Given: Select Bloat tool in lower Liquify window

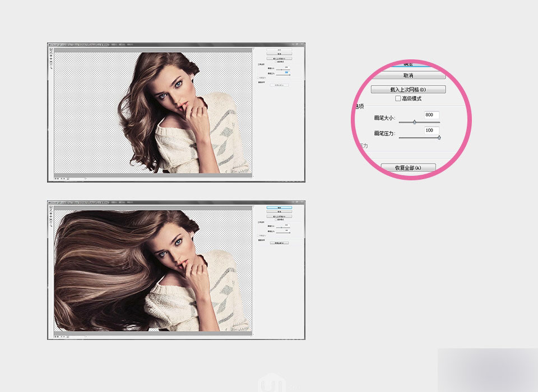Looking at the screenshot, I should pyautogui.click(x=51, y=217).
